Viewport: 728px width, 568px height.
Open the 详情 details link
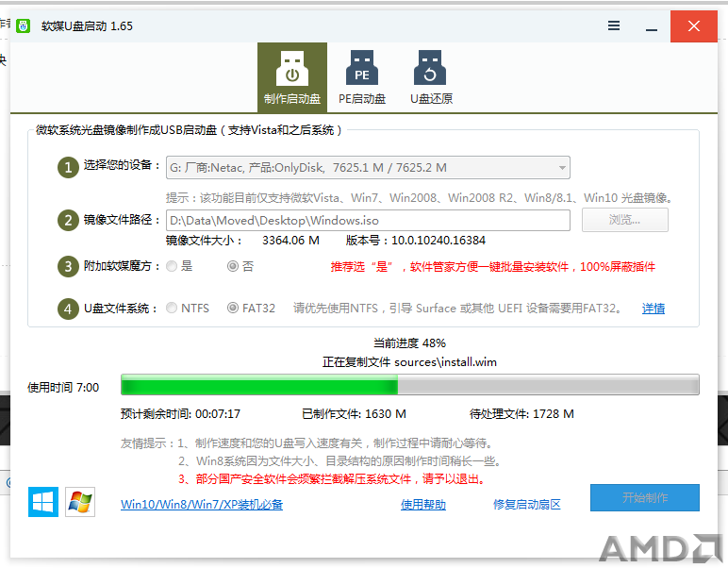pos(654,309)
